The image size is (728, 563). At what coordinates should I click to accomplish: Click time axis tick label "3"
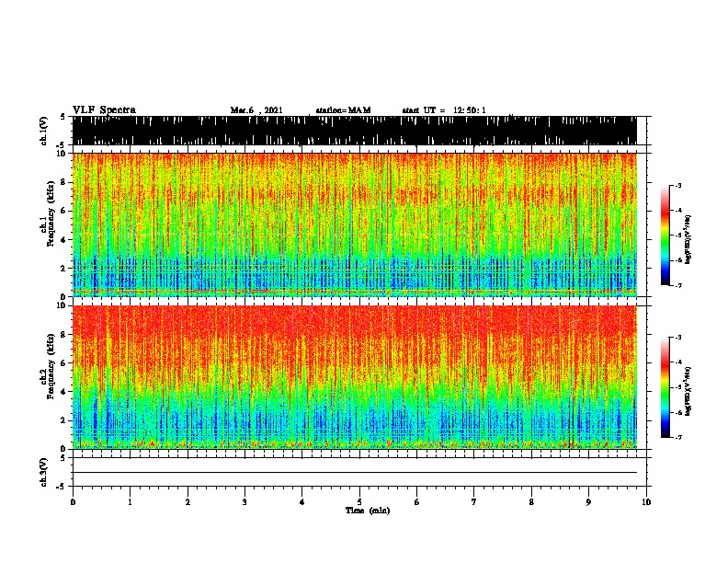click(245, 502)
